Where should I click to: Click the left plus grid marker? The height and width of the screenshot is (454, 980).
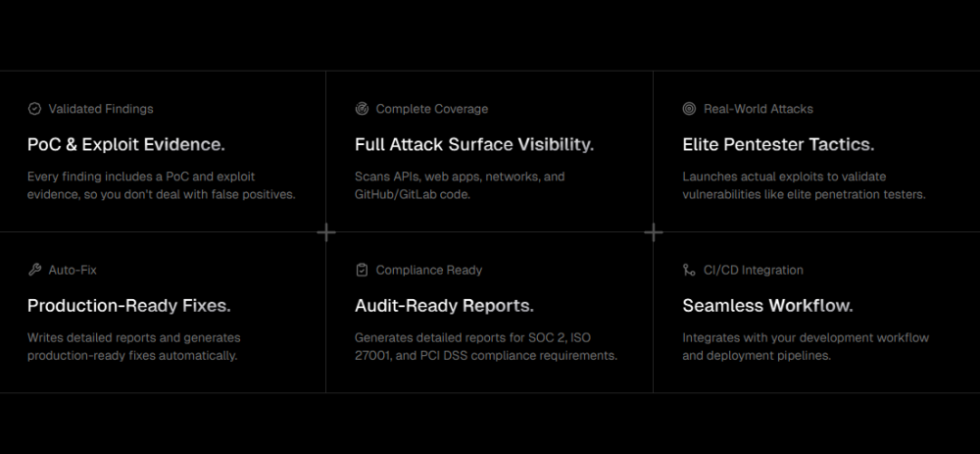(x=326, y=232)
